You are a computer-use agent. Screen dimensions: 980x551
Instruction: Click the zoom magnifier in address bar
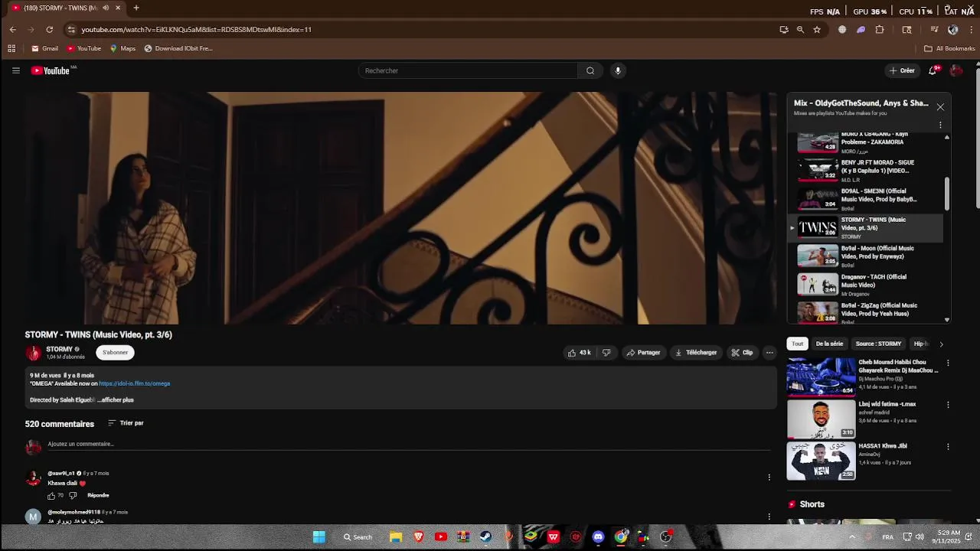pyautogui.click(x=800, y=30)
